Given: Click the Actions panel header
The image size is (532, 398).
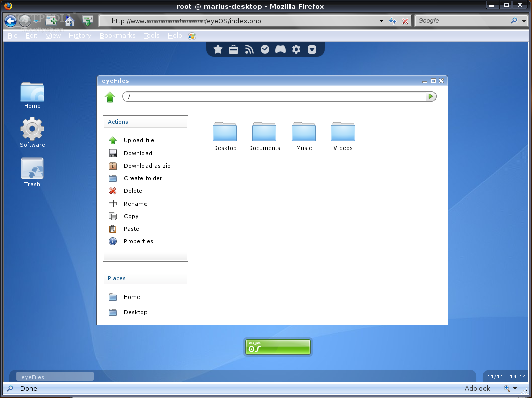Looking at the screenshot, I should (x=145, y=122).
